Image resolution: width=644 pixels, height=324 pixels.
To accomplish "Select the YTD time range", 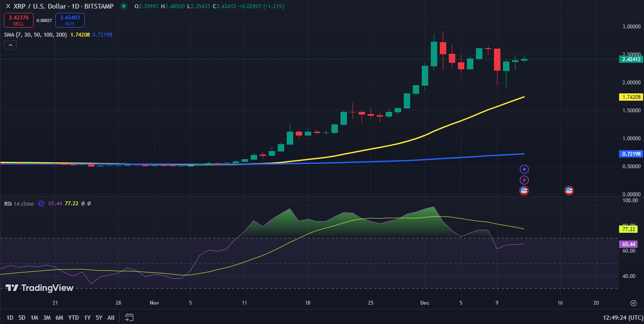I will point(74,318).
